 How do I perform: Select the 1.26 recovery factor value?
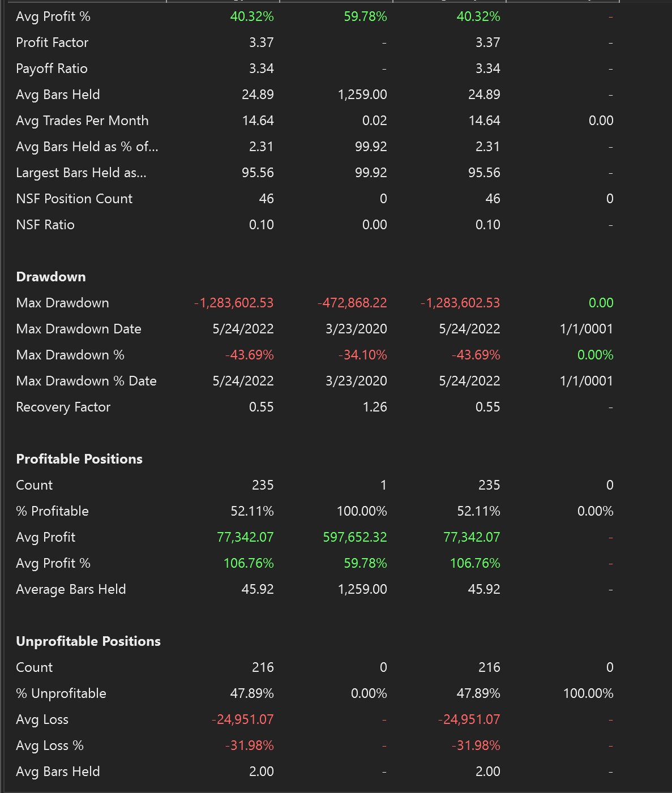tap(375, 407)
